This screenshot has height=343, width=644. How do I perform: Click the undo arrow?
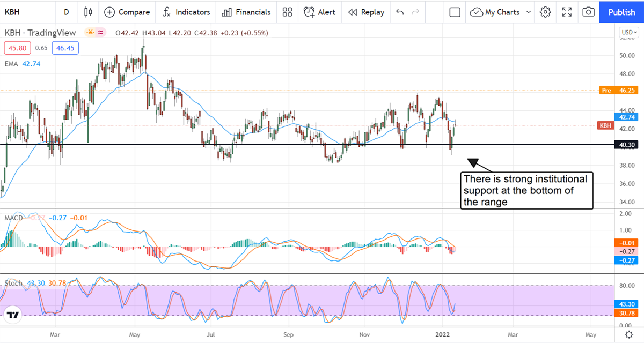point(399,12)
